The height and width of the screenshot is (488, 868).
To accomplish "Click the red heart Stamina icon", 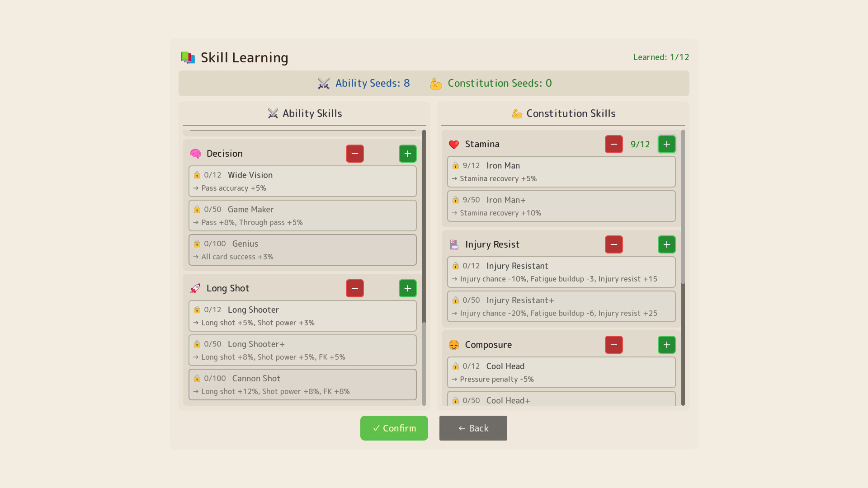I will (x=454, y=144).
